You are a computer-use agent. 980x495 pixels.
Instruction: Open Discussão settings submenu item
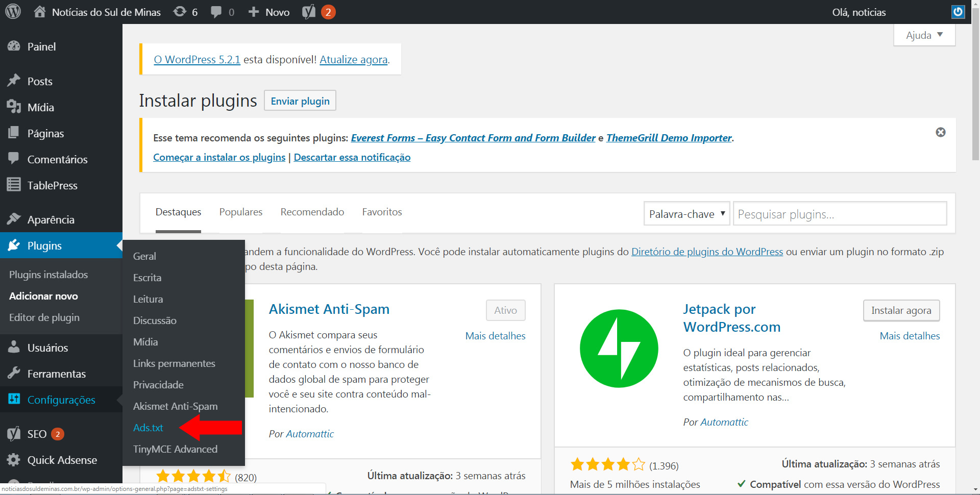click(155, 320)
